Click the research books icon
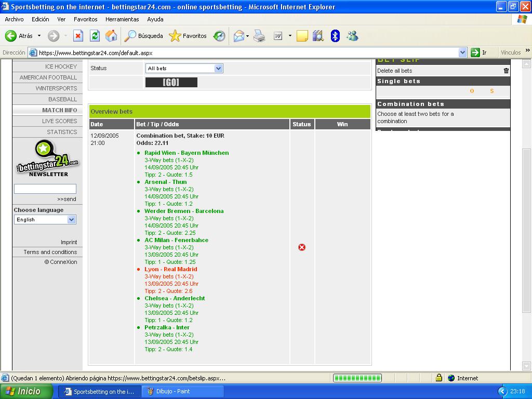The width and height of the screenshot is (532, 399). pos(318,36)
